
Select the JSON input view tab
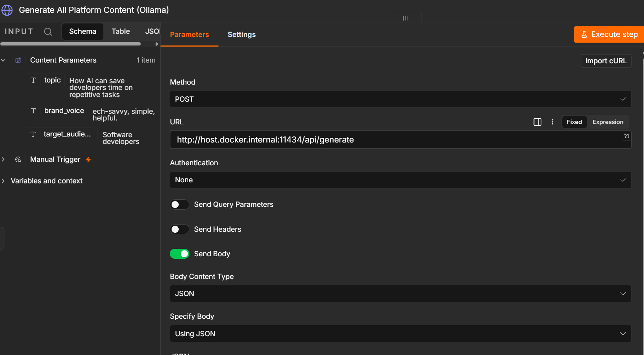152,31
